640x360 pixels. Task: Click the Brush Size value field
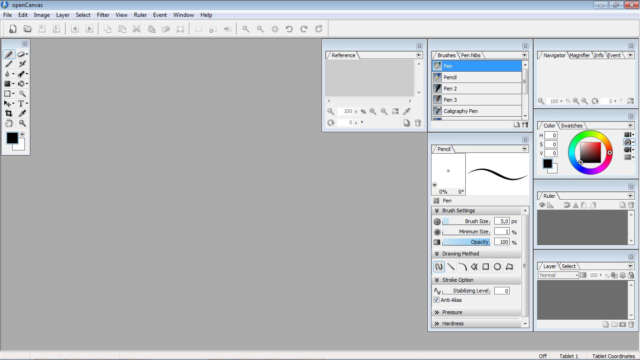[502, 221]
